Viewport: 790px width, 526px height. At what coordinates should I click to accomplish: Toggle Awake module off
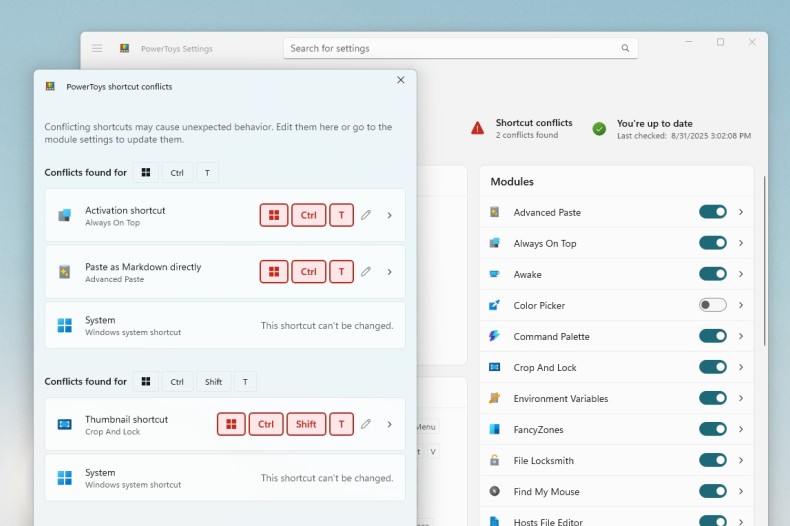[712, 274]
